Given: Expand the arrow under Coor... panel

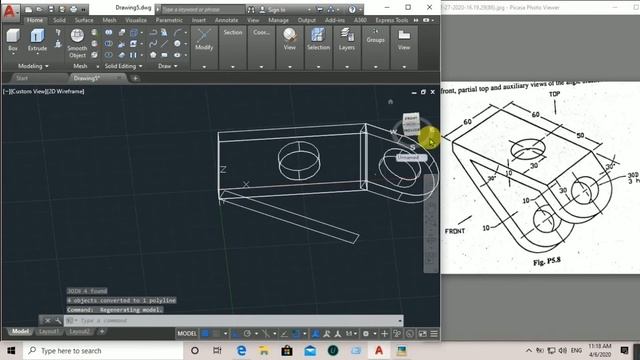Looking at the screenshot, I should pos(261,67).
